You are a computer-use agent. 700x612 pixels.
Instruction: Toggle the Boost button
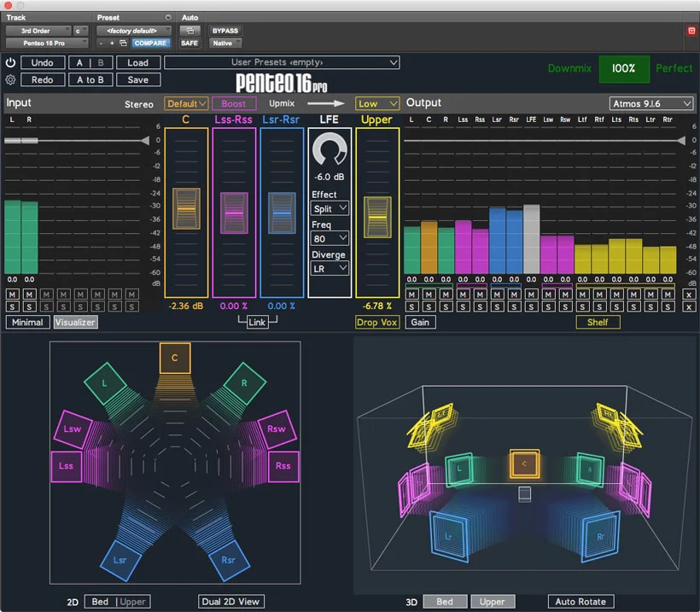(x=234, y=103)
